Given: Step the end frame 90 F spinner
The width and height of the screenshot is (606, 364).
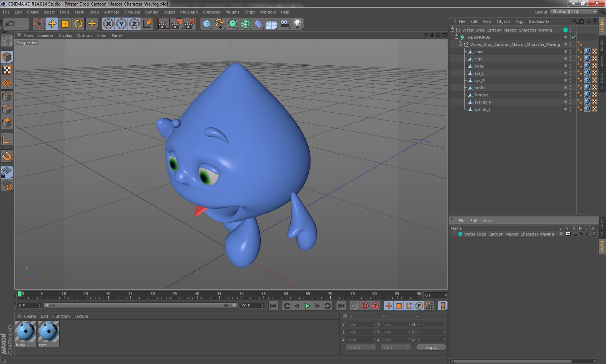Looking at the screenshot, I should (263, 306).
